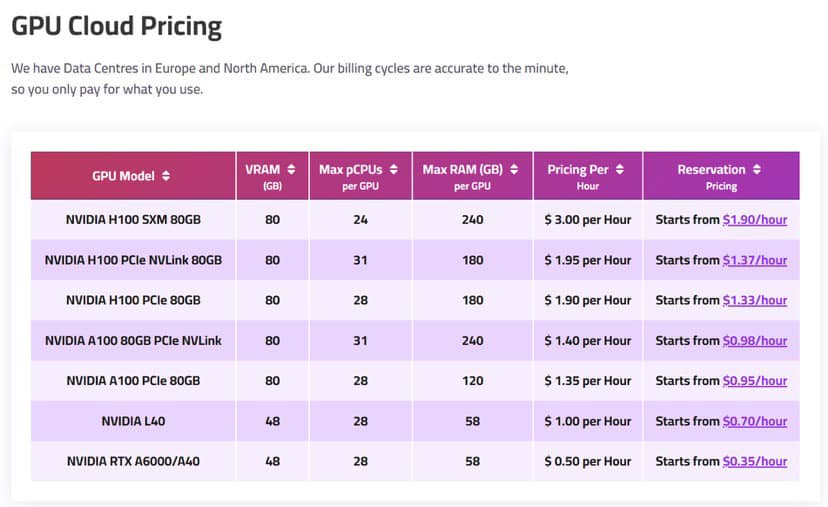Select the $0.70/hour L40 reservation link

[755, 421]
